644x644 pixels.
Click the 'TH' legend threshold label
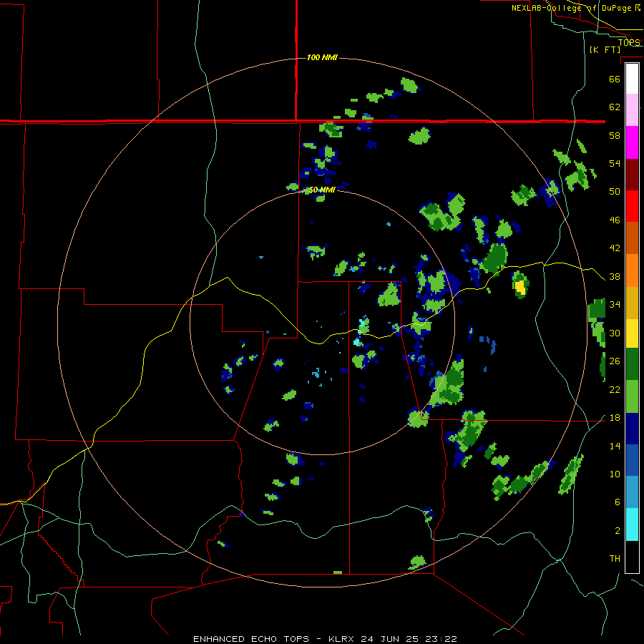point(615,559)
